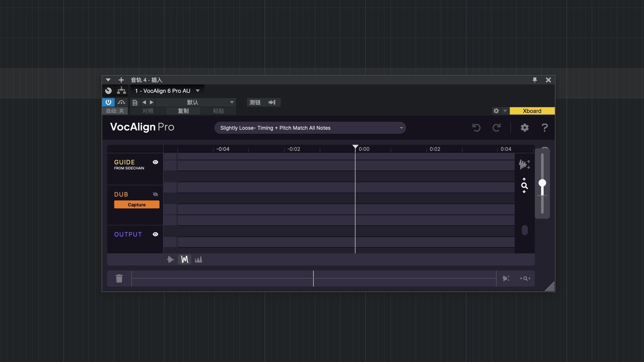Open the question mark help icon
This screenshot has width=644, height=362.
click(x=545, y=128)
